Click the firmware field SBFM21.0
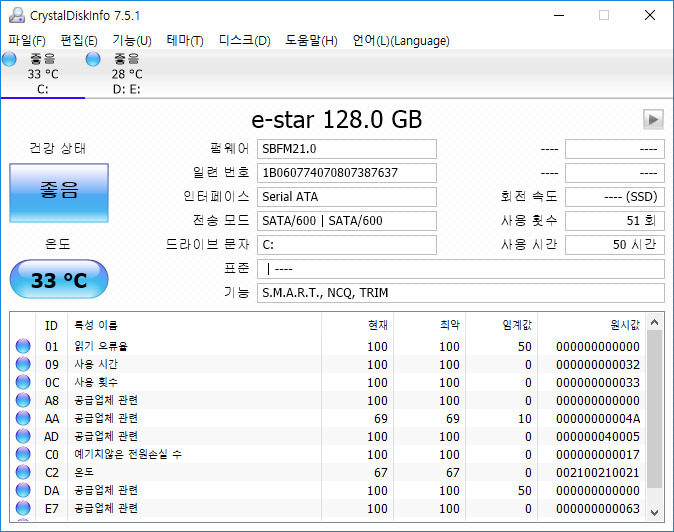674x532 pixels. (347, 149)
